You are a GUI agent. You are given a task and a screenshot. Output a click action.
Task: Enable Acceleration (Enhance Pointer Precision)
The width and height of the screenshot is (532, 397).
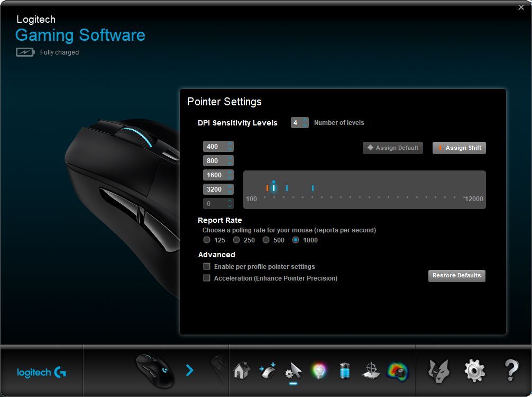[x=207, y=278]
